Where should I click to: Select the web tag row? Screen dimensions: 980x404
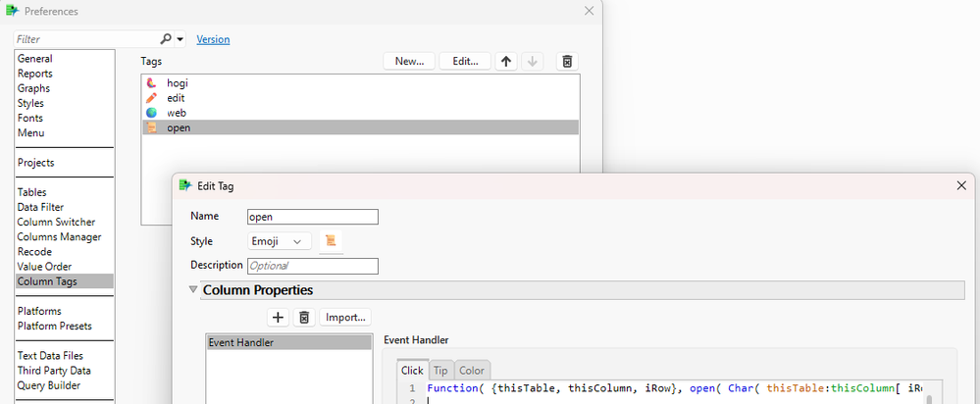click(x=361, y=113)
